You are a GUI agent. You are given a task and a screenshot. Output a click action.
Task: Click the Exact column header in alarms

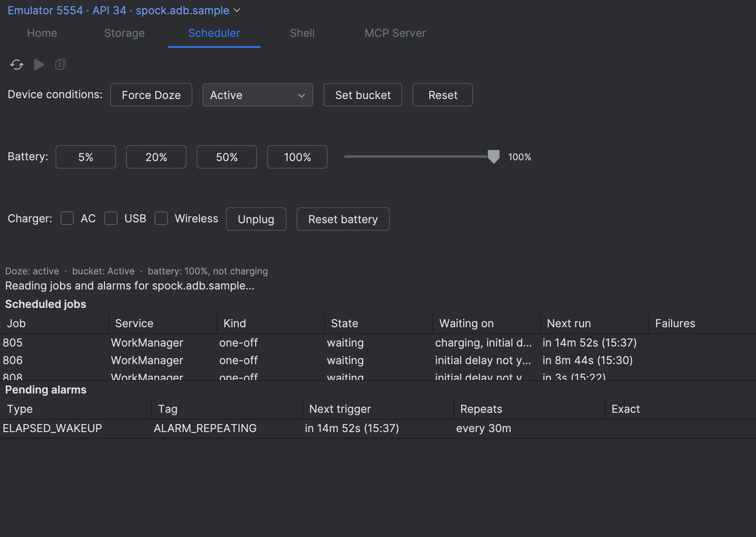[x=680, y=409]
